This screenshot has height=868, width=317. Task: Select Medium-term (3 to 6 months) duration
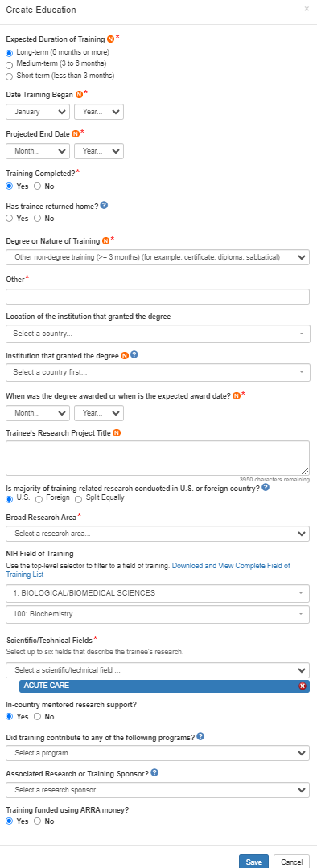pos(9,65)
